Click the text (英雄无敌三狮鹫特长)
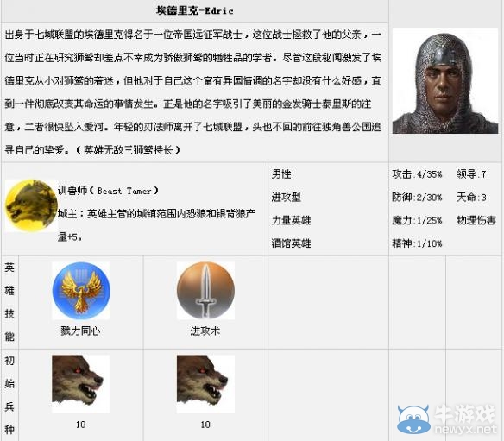The image size is (504, 441). (x=129, y=150)
